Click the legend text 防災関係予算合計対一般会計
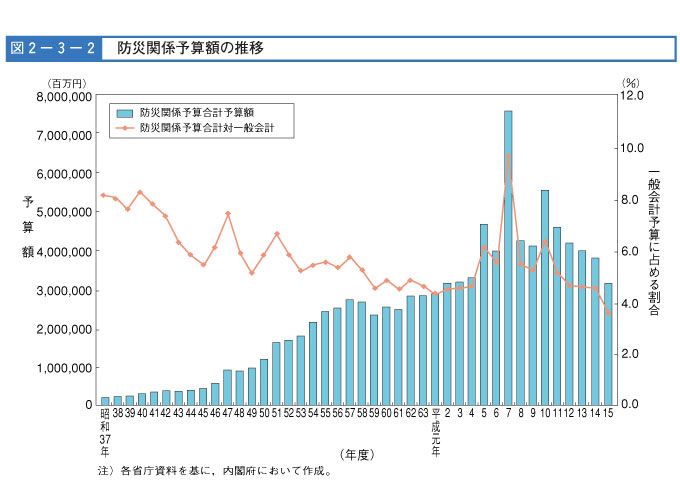This screenshot has width=680, height=492. coord(207,128)
